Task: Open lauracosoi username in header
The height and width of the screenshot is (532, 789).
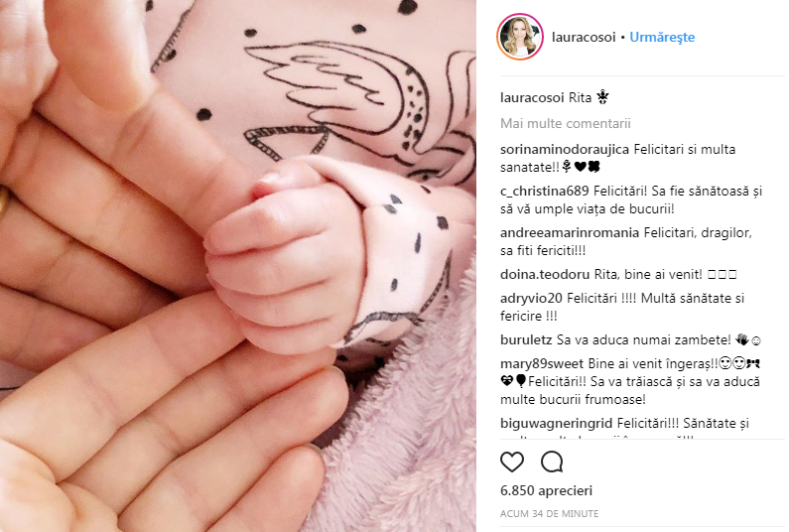Action: pyautogui.click(x=584, y=38)
